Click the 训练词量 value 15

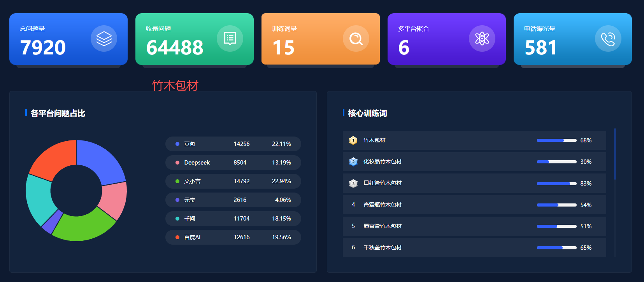(283, 47)
